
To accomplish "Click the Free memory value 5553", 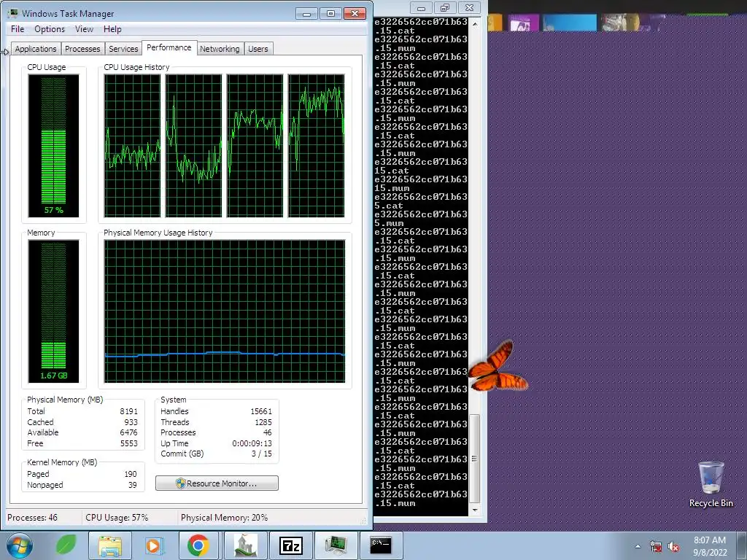I will point(128,443).
